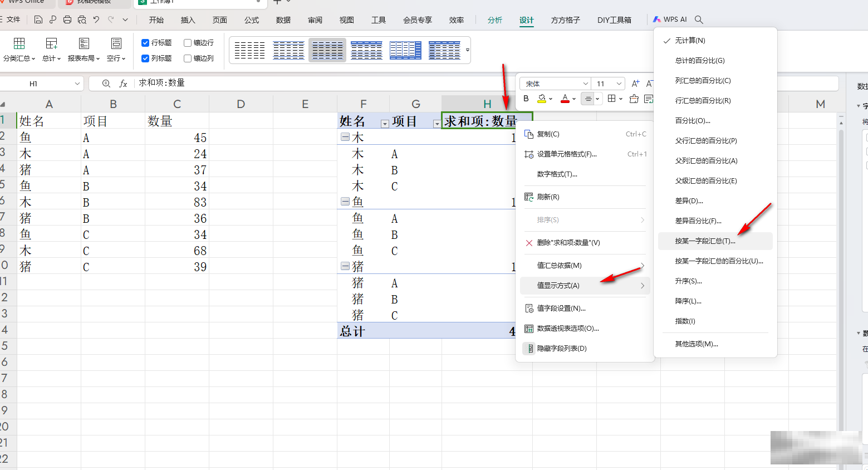Open the 报表布局 report layout button
The image size is (868, 470).
[x=84, y=50]
